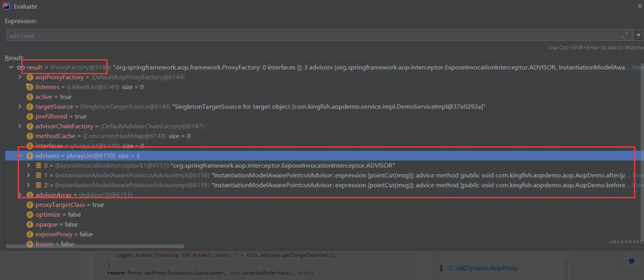Collapse the root result node
Viewport: 644px width, 280px height.
point(11,67)
